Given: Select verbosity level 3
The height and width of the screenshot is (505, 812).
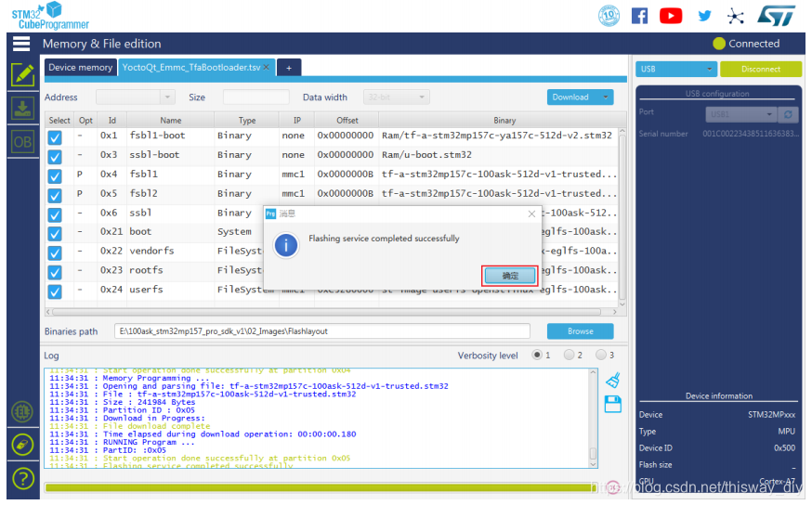Looking at the screenshot, I should coord(601,355).
